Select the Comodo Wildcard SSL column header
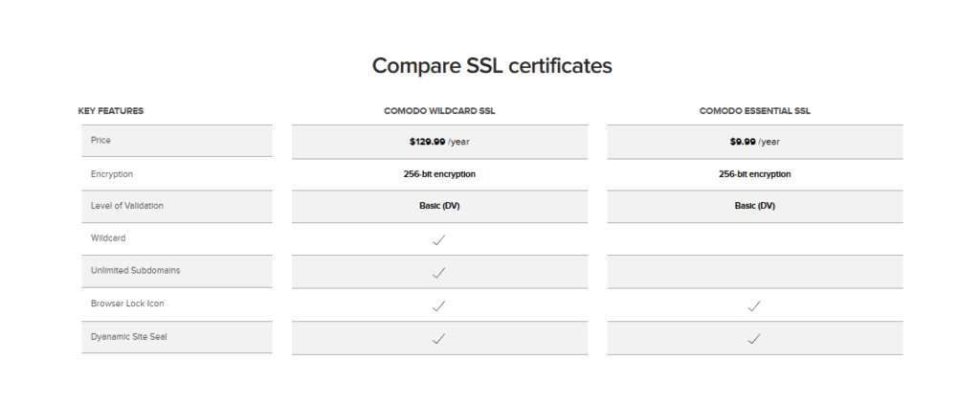The height and width of the screenshot is (406, 980). click(439, 111)
